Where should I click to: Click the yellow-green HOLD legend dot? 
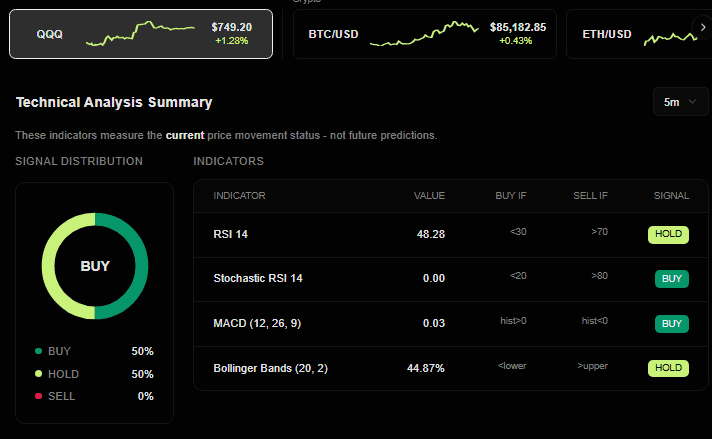[x=39, y=374]
